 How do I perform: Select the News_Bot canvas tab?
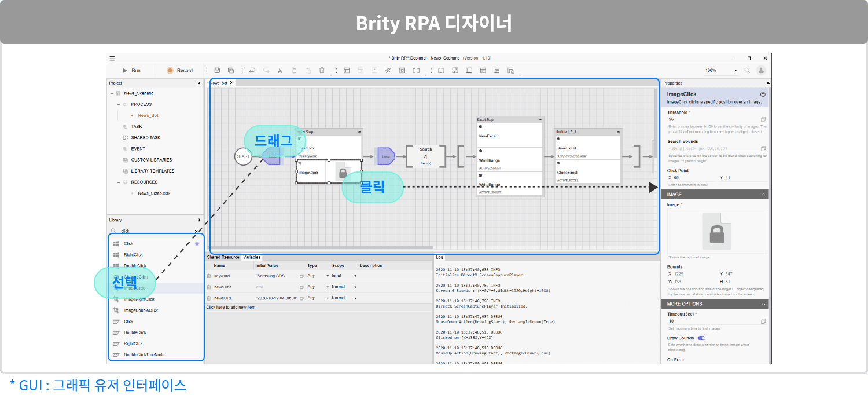[220, 83]
